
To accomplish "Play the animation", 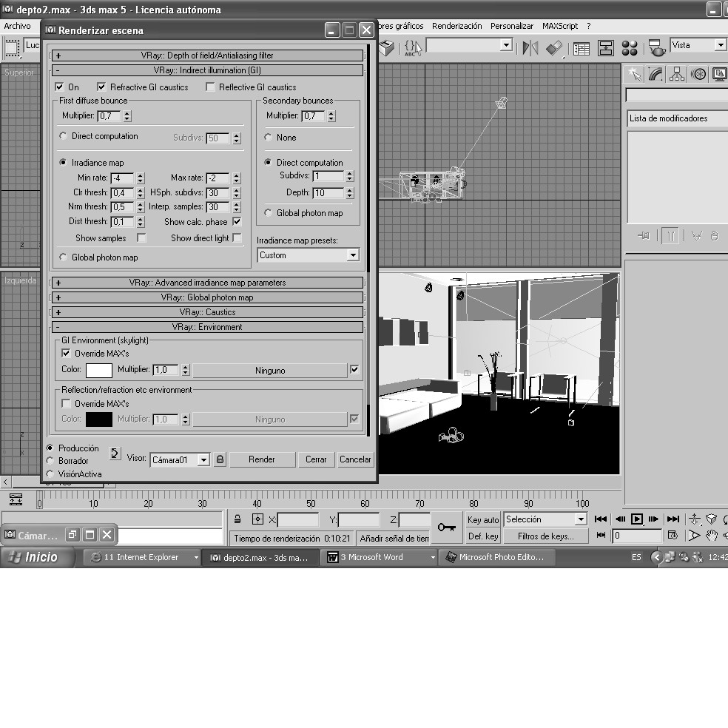I will point(637,519).
